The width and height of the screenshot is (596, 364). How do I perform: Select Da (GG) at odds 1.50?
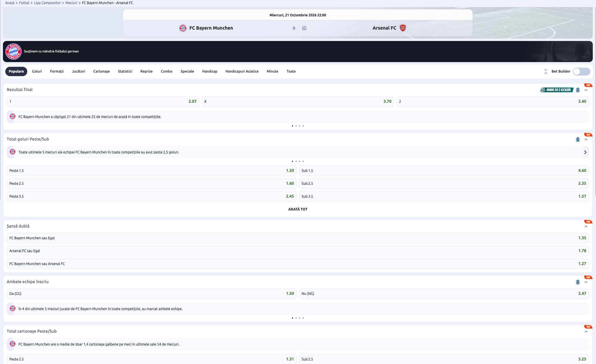point(152,294)
